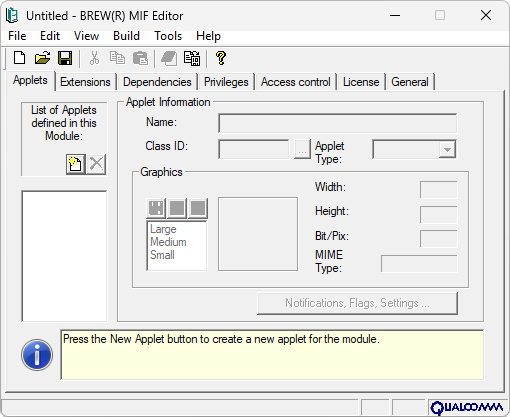Viewport: 510px width, 417px height.
Task: Switch to the Applets tab
Action: tap(30, 80)
